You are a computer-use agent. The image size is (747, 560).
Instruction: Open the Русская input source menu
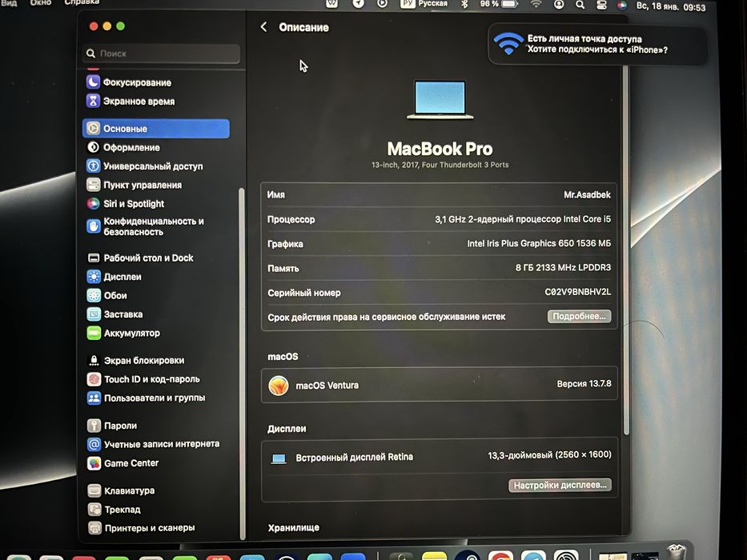click(x=424, y=4)
